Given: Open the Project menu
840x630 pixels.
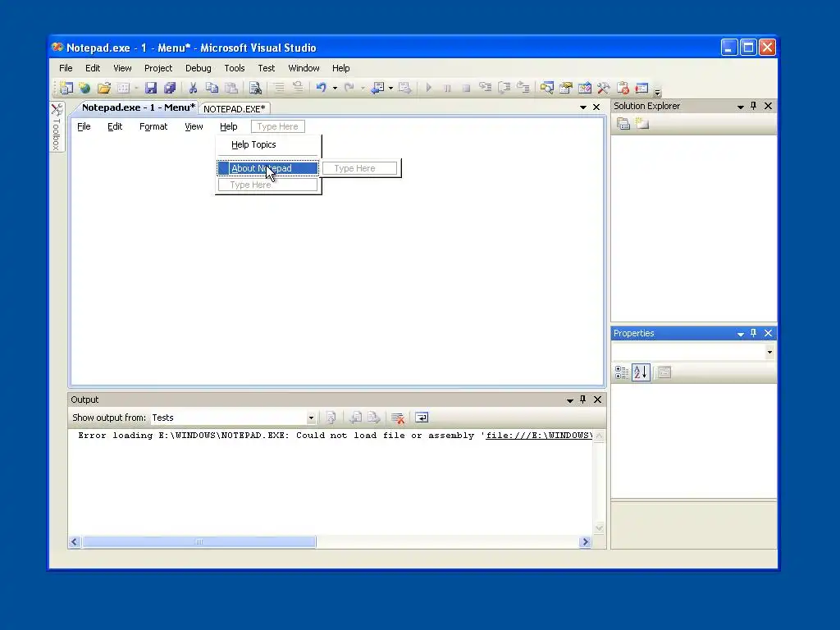Looking at the screenshot, I should coord(158,68).
